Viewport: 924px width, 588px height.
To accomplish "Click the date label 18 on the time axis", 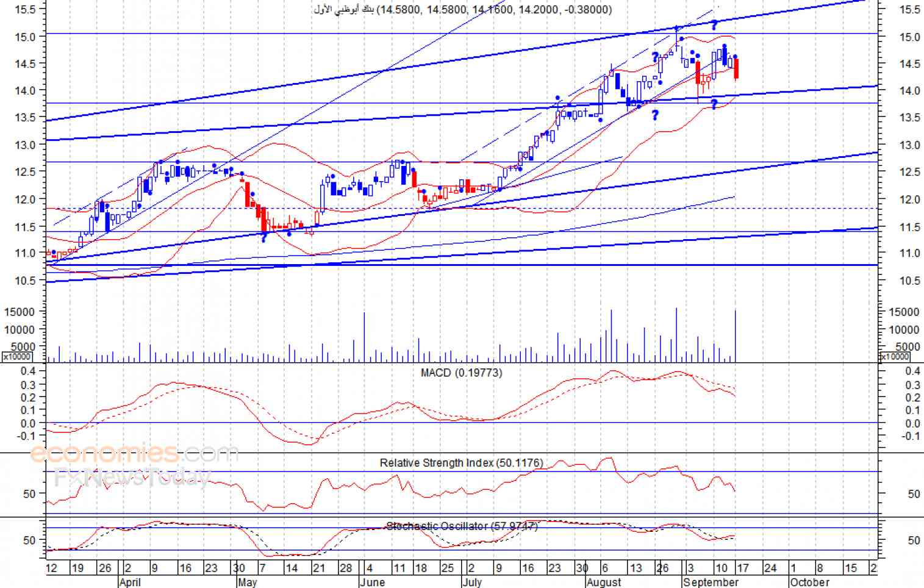I will click(421, 568).
